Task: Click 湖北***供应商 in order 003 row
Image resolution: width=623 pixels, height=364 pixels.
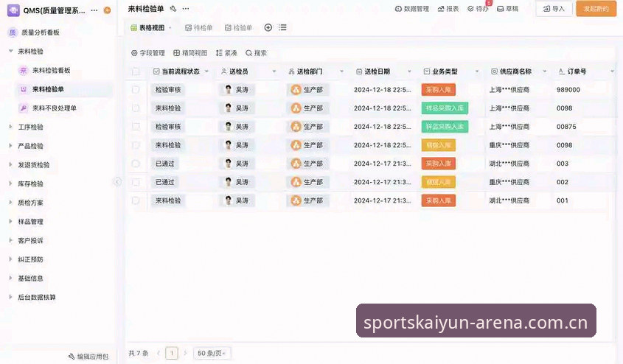Action: pyautogui.click(x=509, y=164)
